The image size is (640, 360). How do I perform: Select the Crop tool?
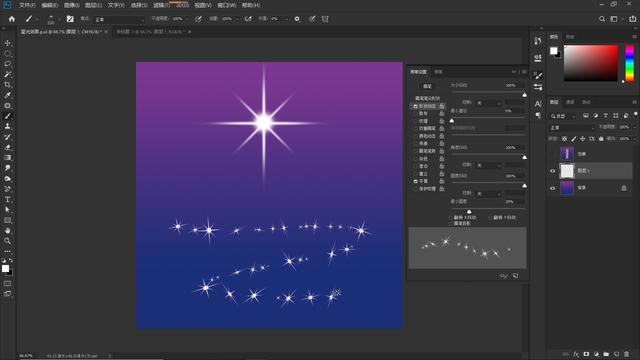click(7, 85)
